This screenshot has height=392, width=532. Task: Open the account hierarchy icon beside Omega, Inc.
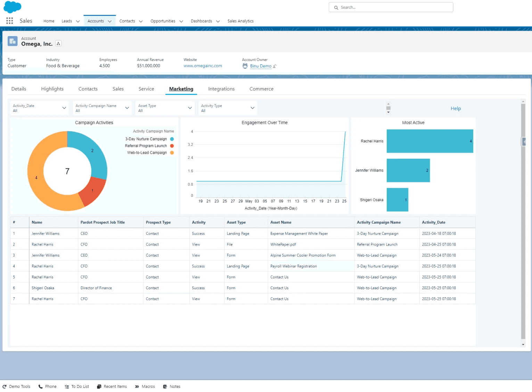(x=58, y=43)
